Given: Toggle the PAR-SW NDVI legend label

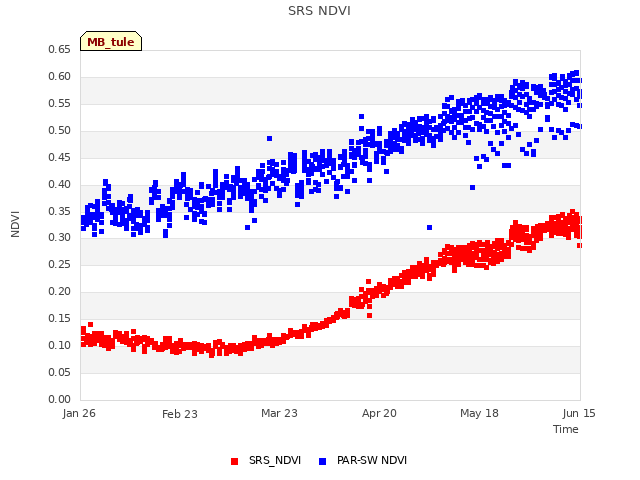Looking at the screenshot, I should coord(372,460).
